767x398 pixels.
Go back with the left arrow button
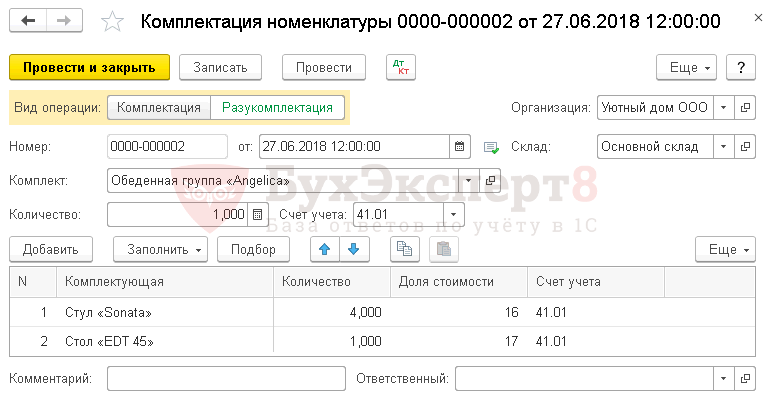coord(28,21)
